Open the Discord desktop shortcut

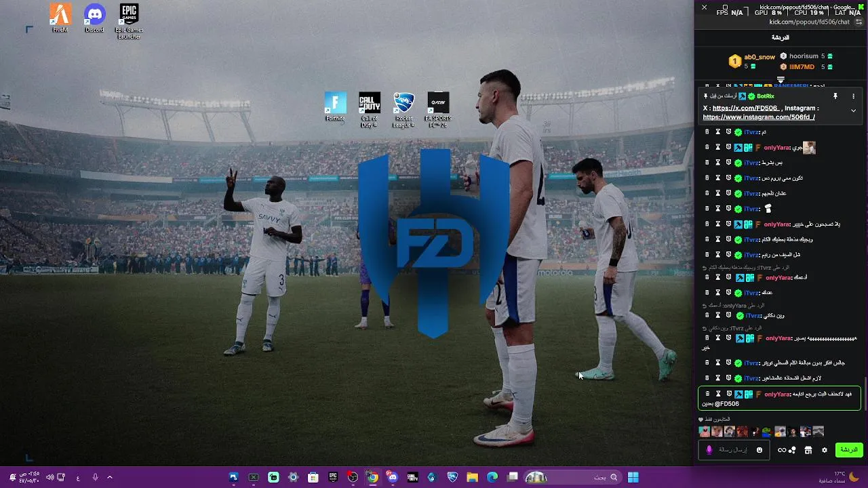95,18
